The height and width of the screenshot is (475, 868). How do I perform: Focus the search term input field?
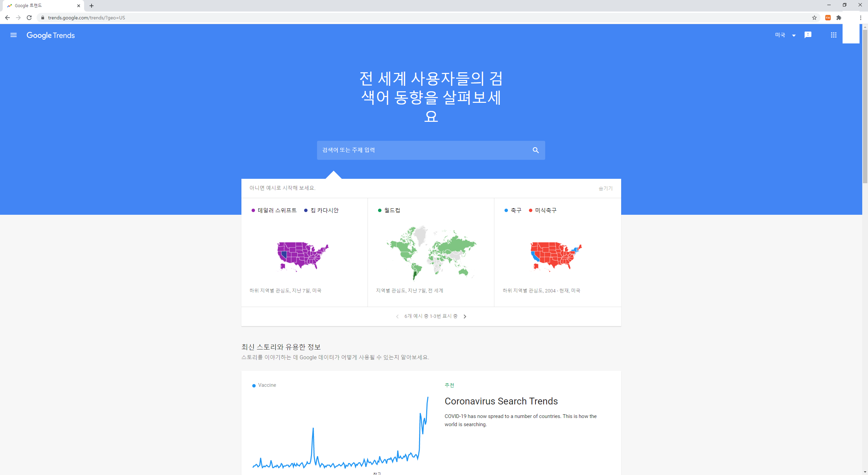pyautogui.click(x=424, y=150)
